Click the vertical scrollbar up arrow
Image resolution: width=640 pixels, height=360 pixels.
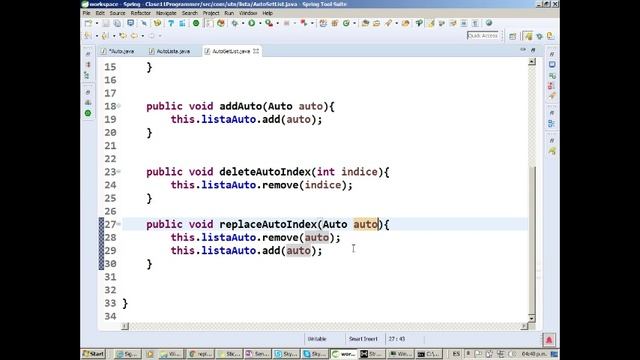click(x=531, y=62)
